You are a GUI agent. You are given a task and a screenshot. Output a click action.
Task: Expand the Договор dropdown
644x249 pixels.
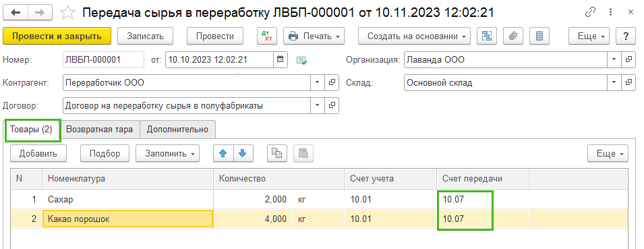point(318,105)
